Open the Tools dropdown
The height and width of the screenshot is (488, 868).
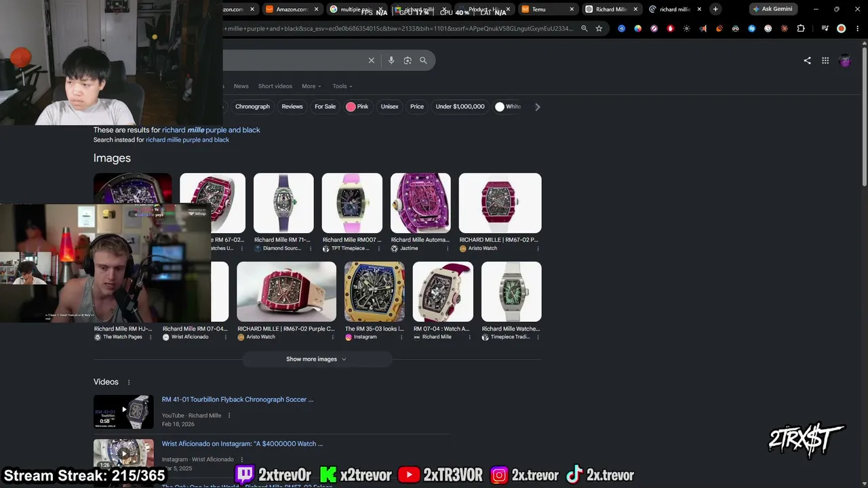point(342,86)
